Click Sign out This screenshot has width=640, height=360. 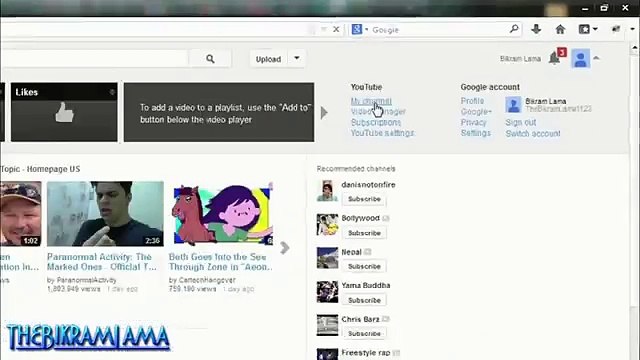click(x=521, y=122)
